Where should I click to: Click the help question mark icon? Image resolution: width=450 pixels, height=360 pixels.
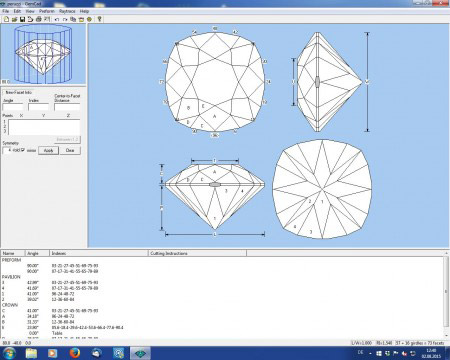(x=99, y=19)
